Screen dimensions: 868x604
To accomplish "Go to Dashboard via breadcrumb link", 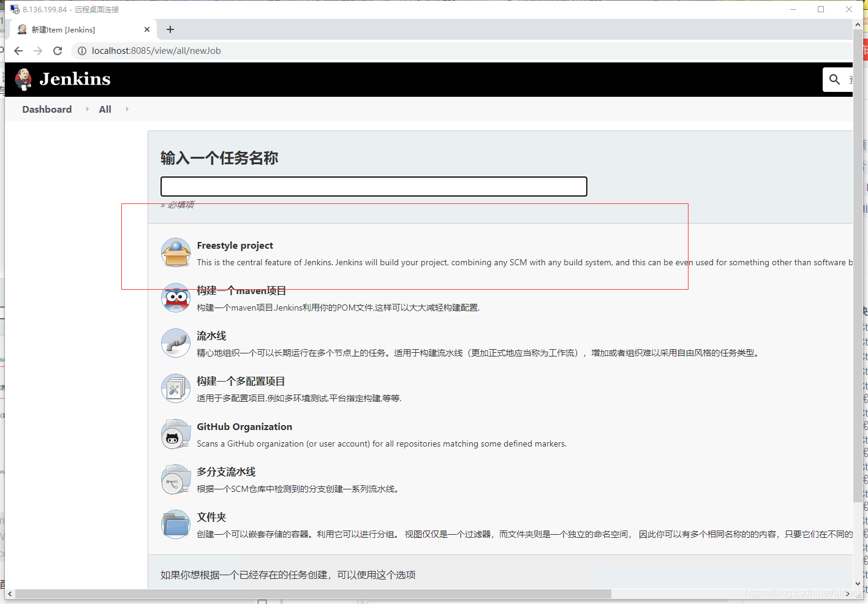I will pos(47,109).
